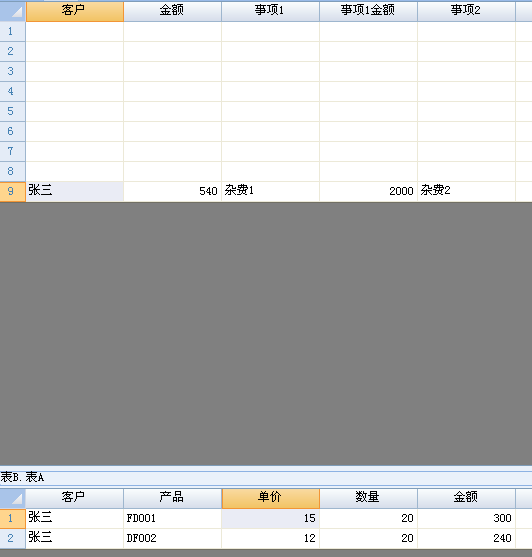The height and width of the screenshot is (557, 532).
Task: Select the DF002 product cell
Action: (173, 538)
